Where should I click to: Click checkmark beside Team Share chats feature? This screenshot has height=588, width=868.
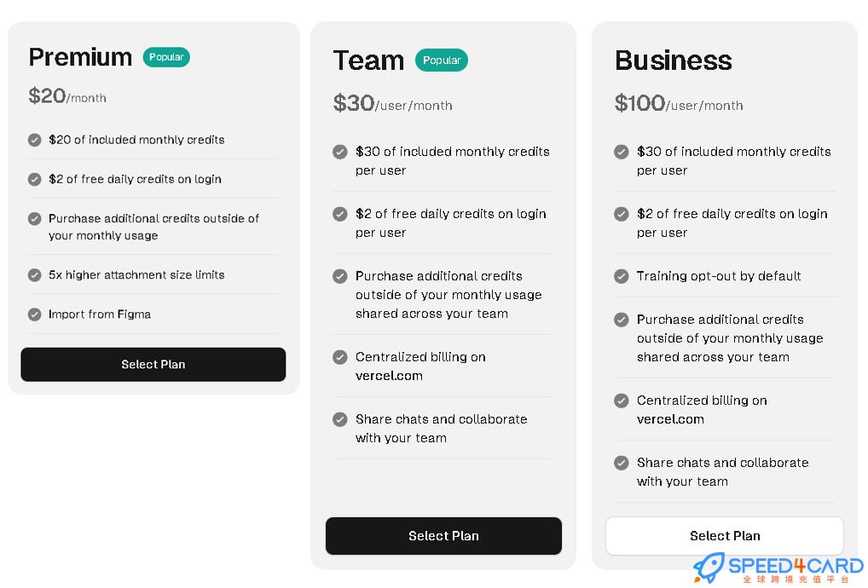340,419
